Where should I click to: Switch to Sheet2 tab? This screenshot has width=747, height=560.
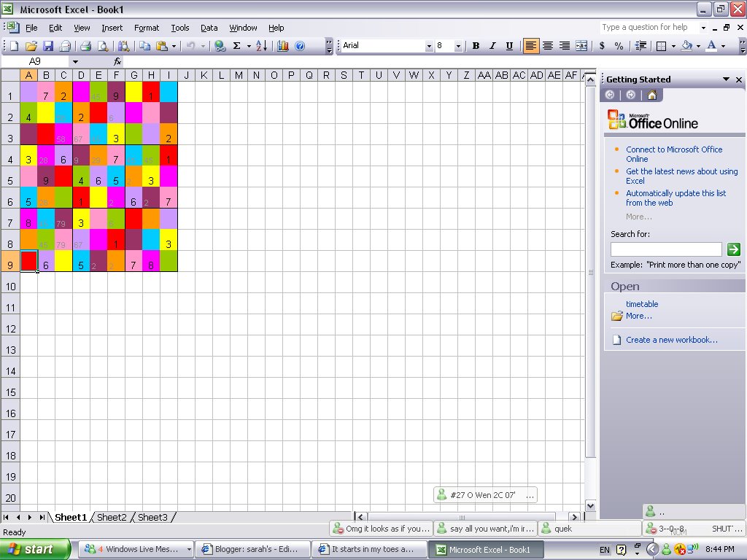(x=112, y=517)
